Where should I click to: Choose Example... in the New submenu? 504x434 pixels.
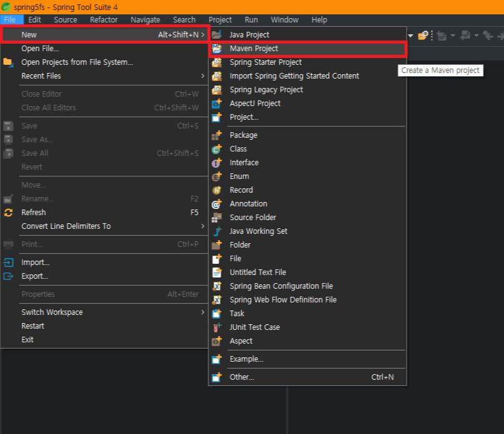[x=308, y=359]
